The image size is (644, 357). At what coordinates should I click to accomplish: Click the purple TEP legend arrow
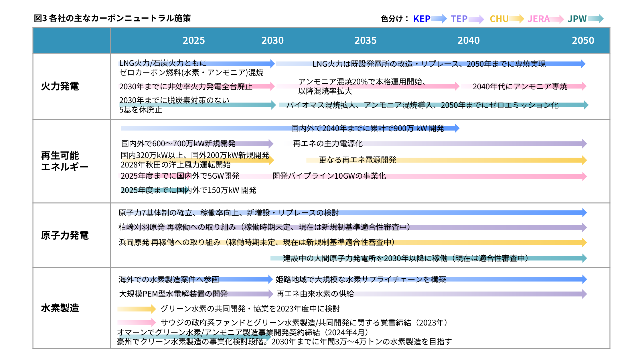(x=476, y=19)
